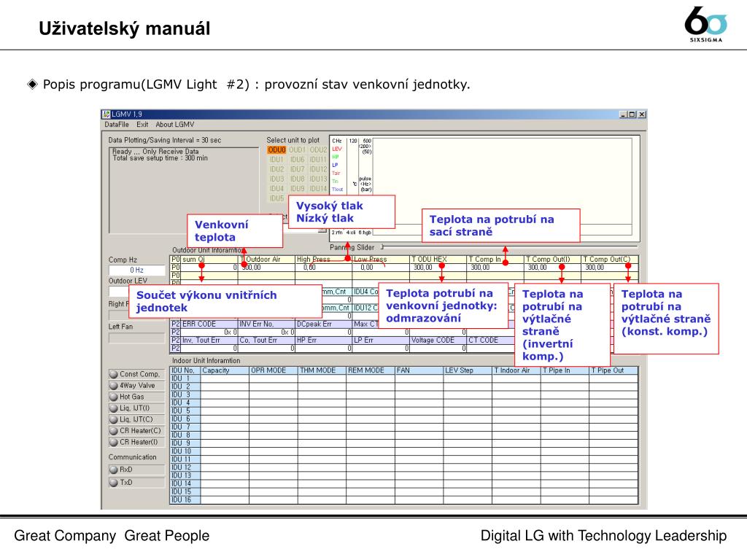Screen dimensions: 747x560
Task: Click the Tout legend label
Action: (337, 189)
